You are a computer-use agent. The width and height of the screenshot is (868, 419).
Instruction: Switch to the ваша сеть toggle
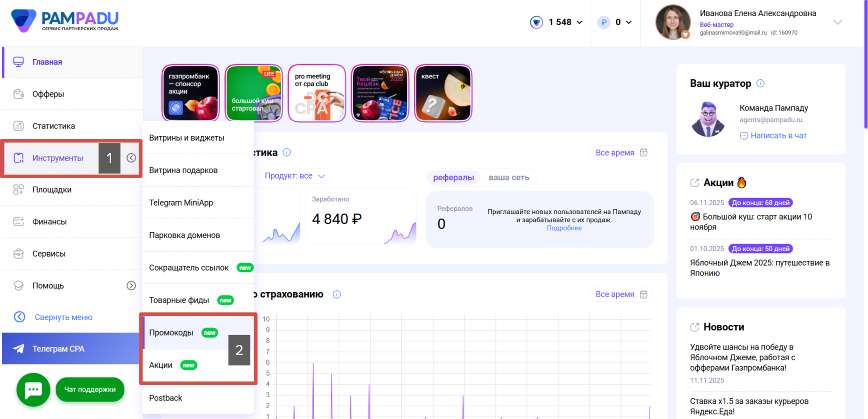(508, 178)
